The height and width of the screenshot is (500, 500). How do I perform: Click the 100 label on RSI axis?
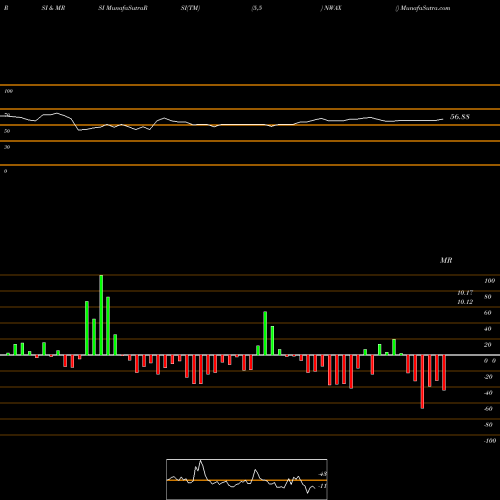coord(8,91)
